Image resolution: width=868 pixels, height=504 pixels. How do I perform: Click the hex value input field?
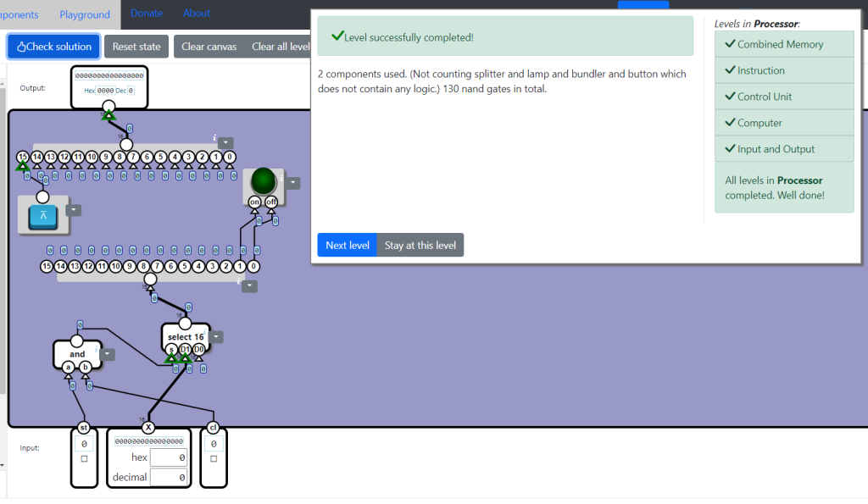(x=169, y=457)
